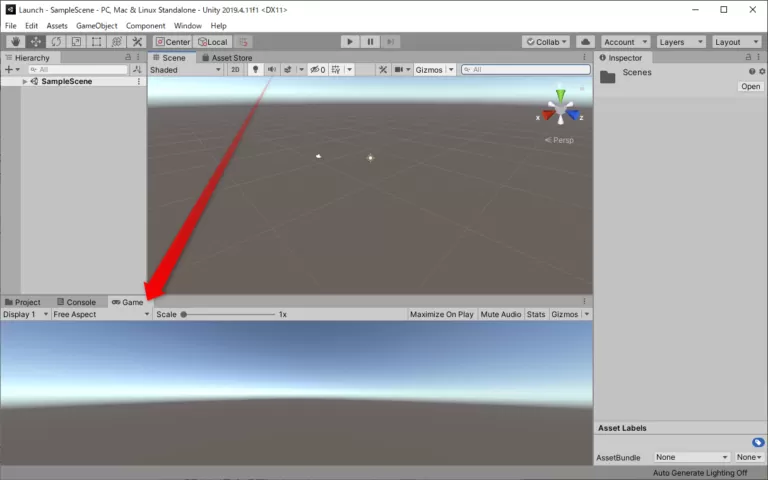Select the Hand tool in toolbar
This screenshot has height=480, width=768.
15,42
